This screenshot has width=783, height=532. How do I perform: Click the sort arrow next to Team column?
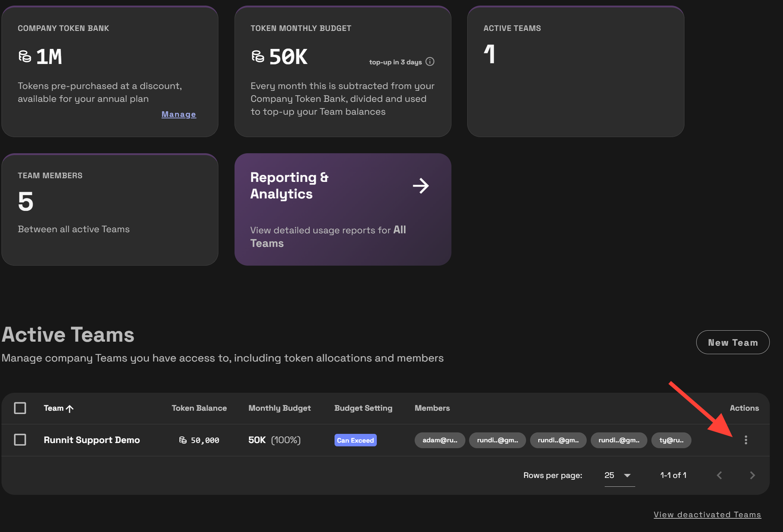[70, 409]
